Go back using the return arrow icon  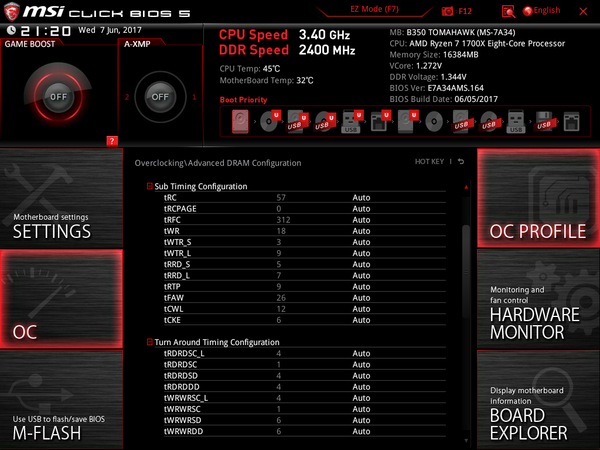(461, 162)
